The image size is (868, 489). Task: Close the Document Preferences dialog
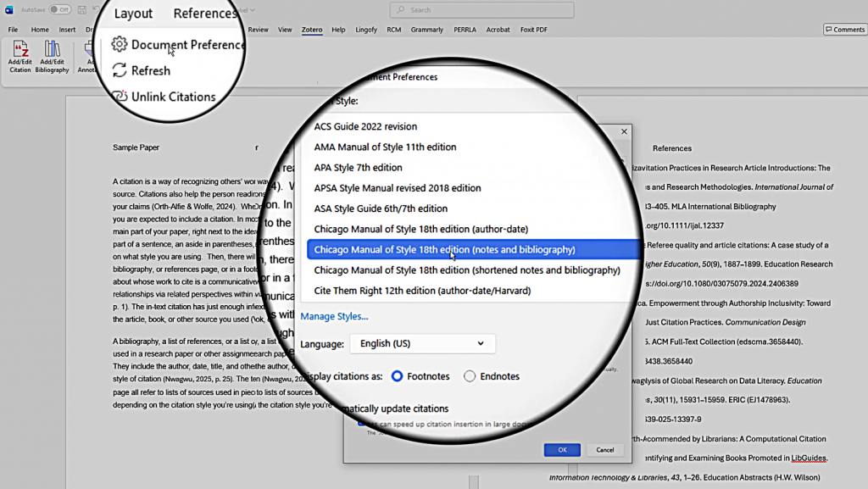click(x=625, y=132)
